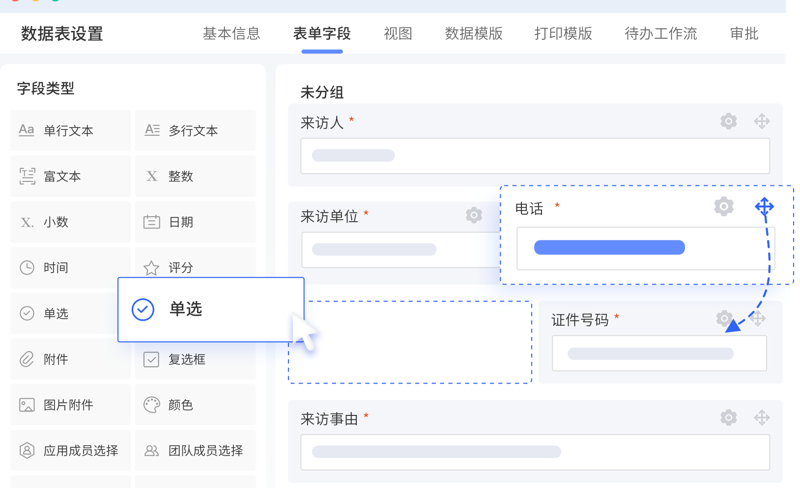Click the 数据表设置 title

pos(62,34)
